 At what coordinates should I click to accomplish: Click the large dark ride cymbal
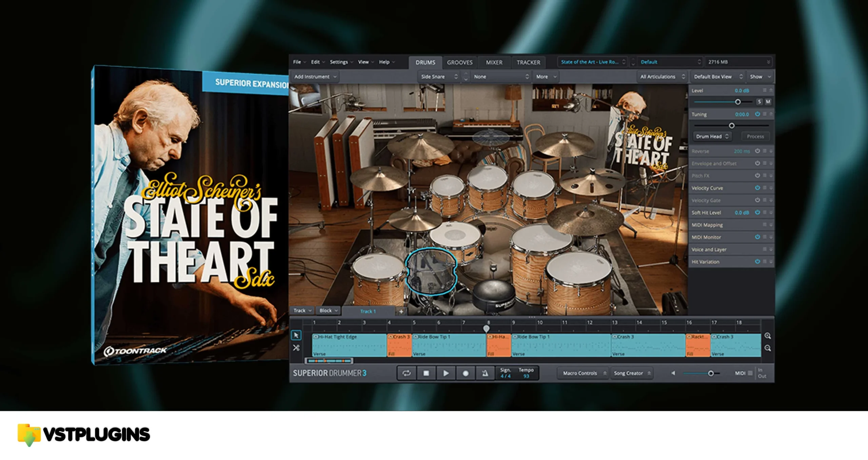(x=585, y=219)
